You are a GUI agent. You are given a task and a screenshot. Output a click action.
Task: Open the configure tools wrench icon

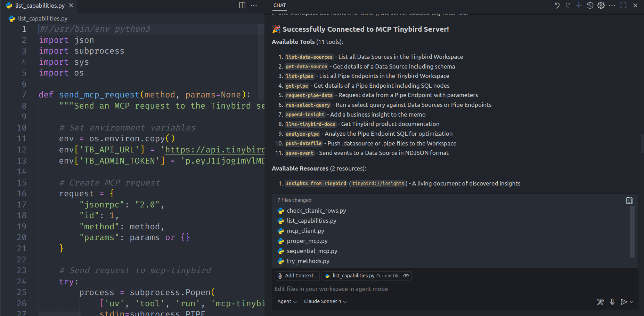[601, 302]
